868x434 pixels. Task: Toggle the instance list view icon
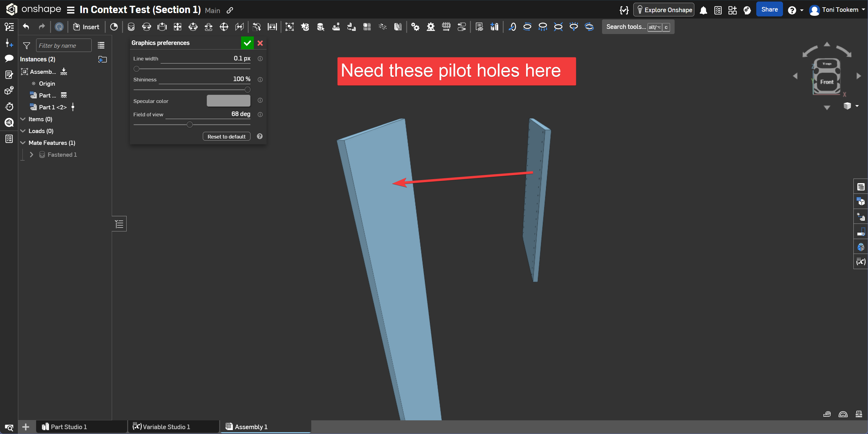pyautogui.click(x=101, y=46)
